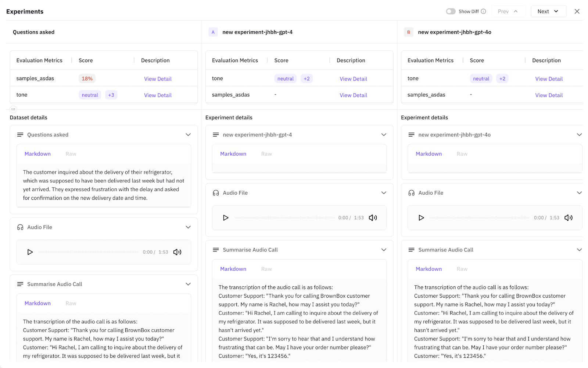
Task: Grab the drag handle above Dataset details
Action: (13, 109)
